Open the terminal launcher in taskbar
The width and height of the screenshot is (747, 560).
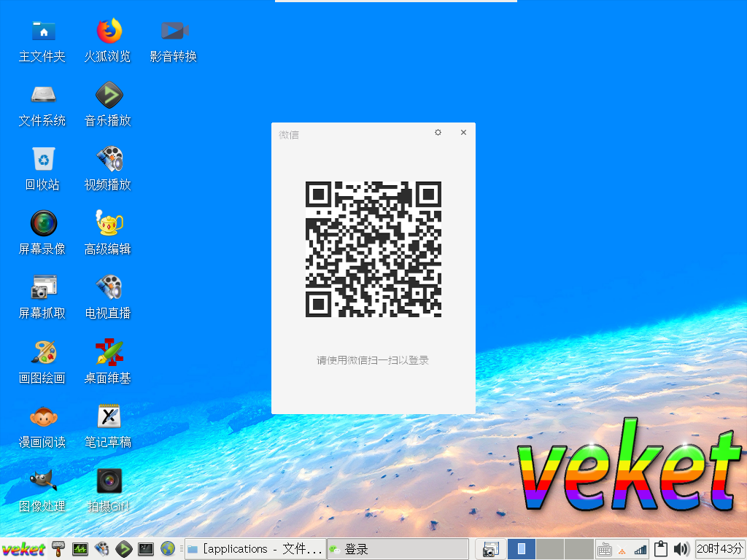click(x=146, y=549)
